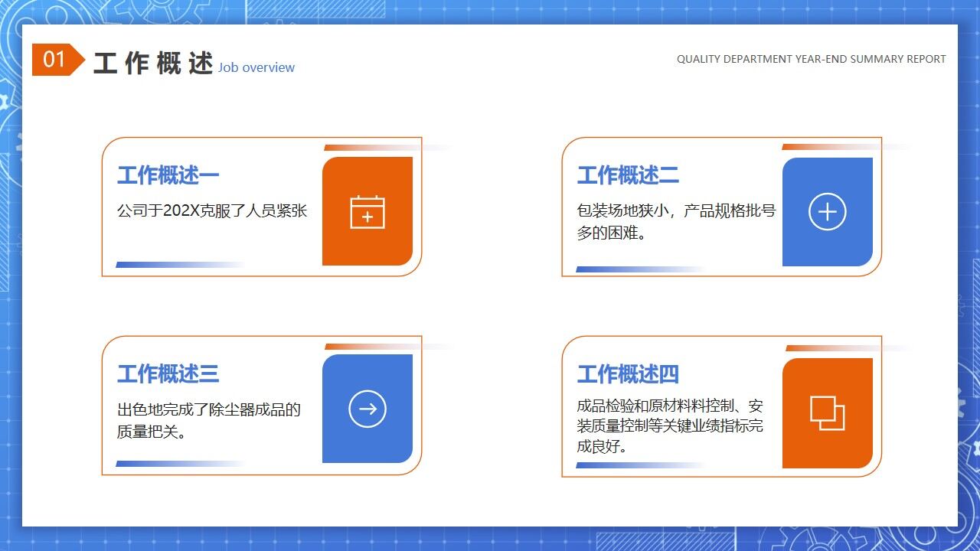Click the 工作概述四 heading text
The image size is (980, 551).
tap(627, 374)
